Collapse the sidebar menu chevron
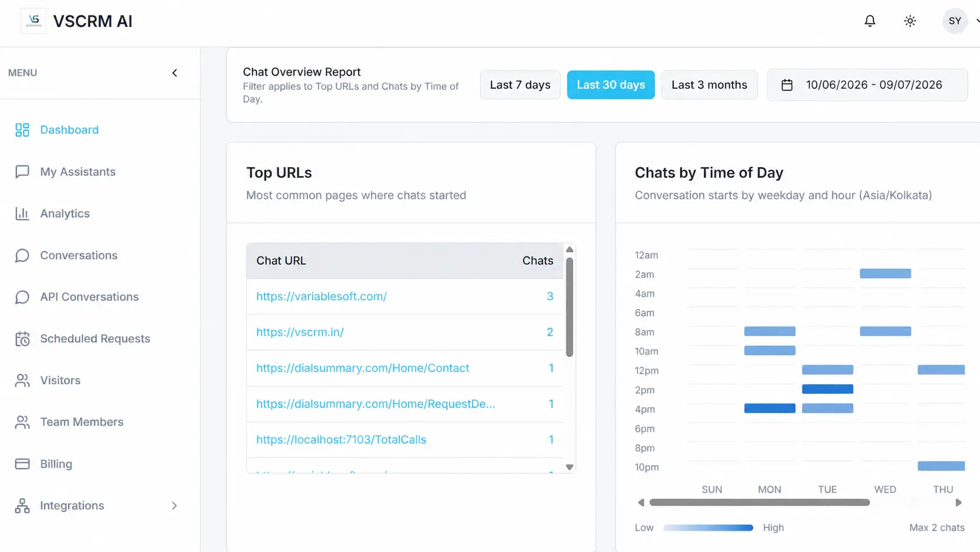980x552 pixels. click(x=175, y=73)
